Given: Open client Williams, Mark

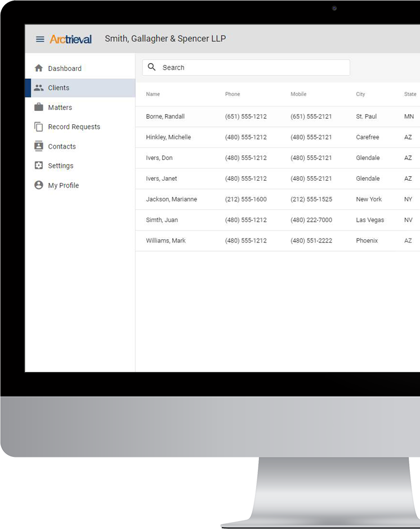Looking at the screenshot, I should [166, 240].
